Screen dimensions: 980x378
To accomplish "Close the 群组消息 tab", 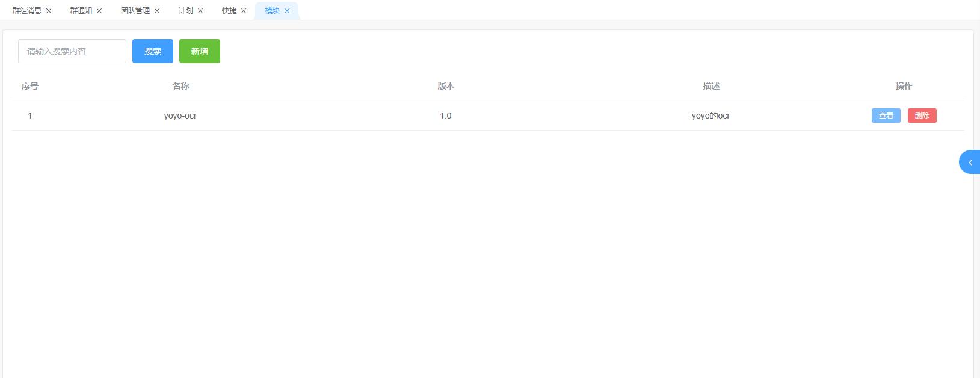I will pos(49,11).
